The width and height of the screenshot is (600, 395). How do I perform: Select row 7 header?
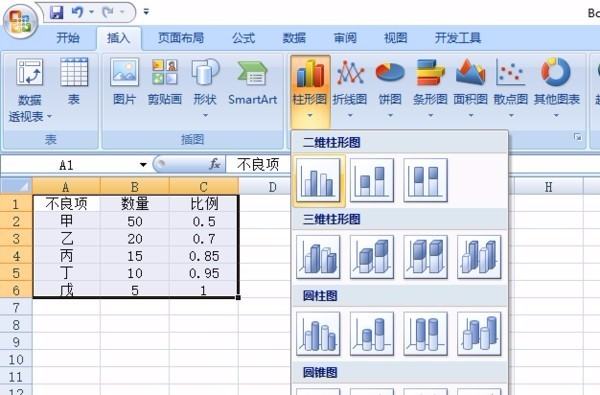[16, 307]
